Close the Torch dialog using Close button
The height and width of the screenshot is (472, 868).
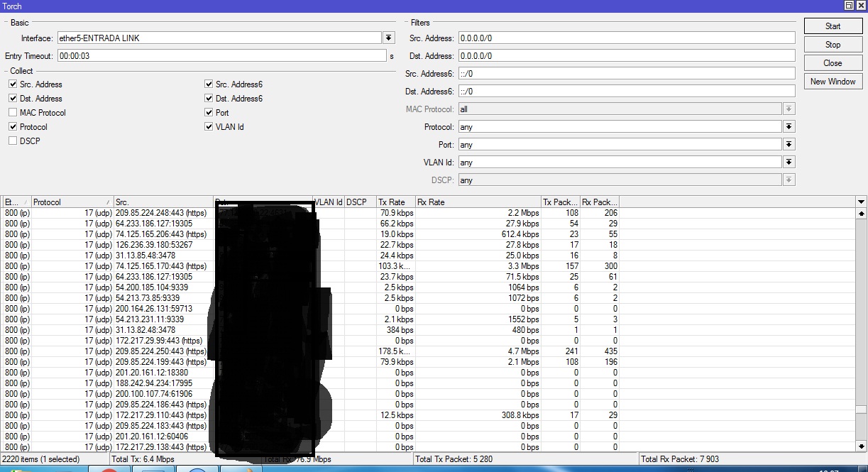click(x=833, y=63)
